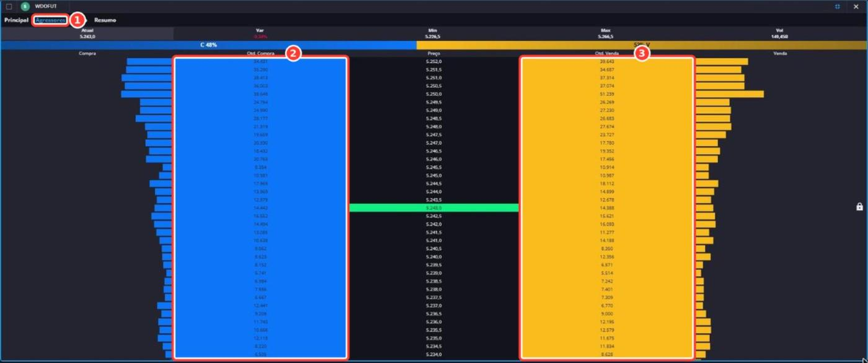Viewport: 868px width, 363px height.
Task: Click sell quantity 18.112
Action: pyautogui.click(x=607, y=183)
